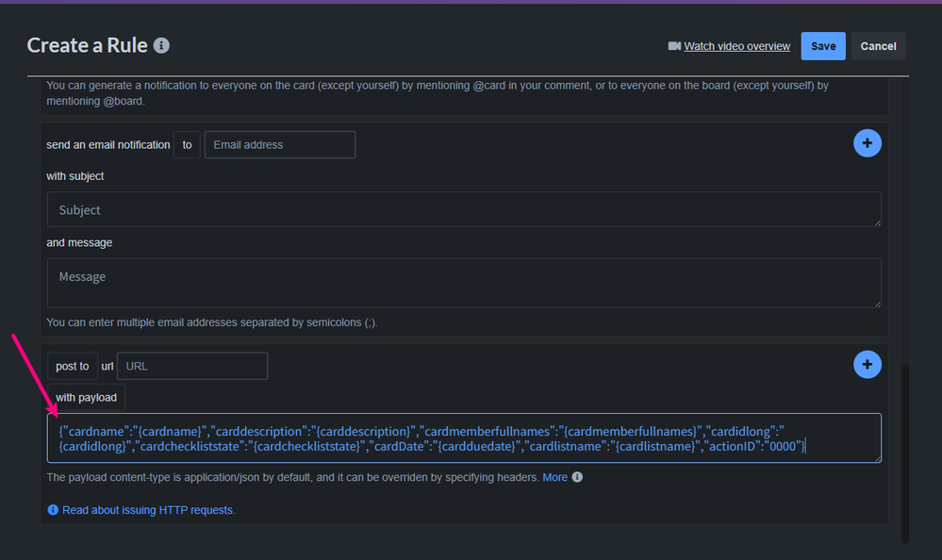
Task: Open the More link about headers
Action: click(555, 477)
